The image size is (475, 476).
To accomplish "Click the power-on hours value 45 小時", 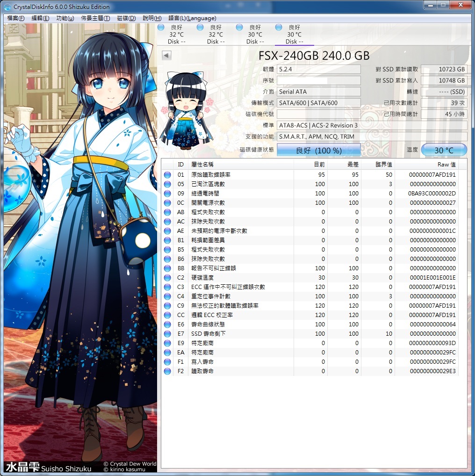I will [444, 114].
